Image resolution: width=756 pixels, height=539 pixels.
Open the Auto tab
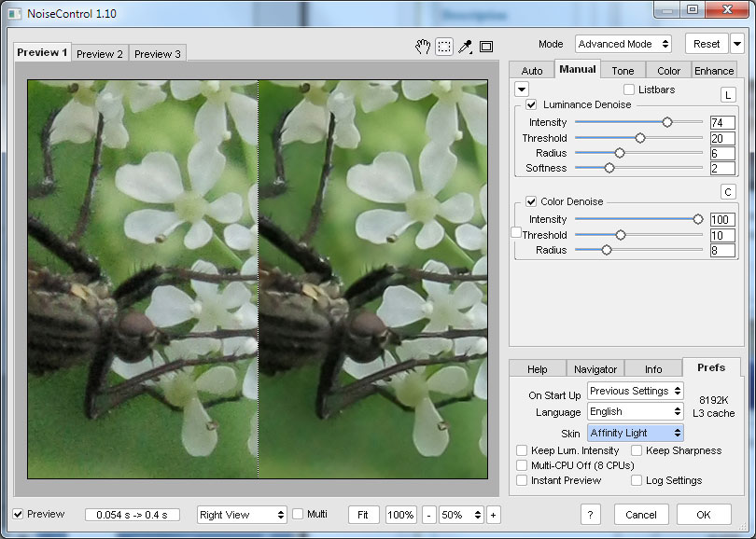point(532,70)
